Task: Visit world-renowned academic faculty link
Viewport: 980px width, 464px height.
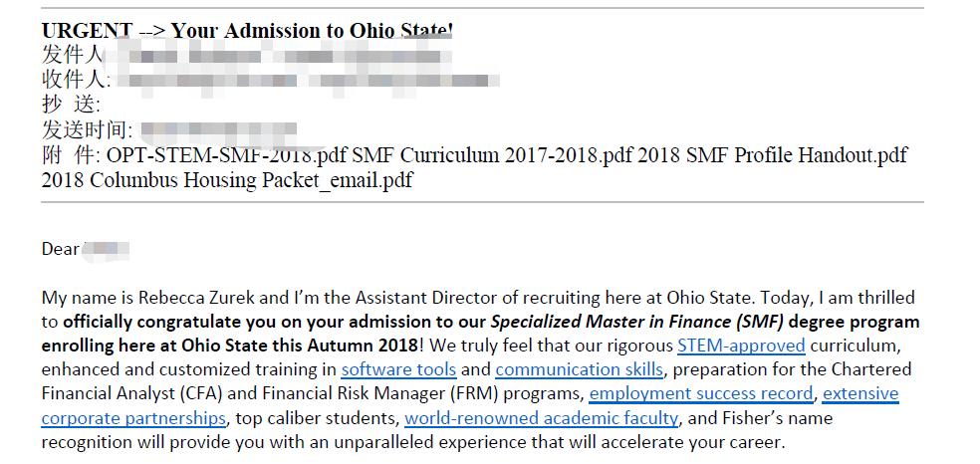Action: (541, 418)
